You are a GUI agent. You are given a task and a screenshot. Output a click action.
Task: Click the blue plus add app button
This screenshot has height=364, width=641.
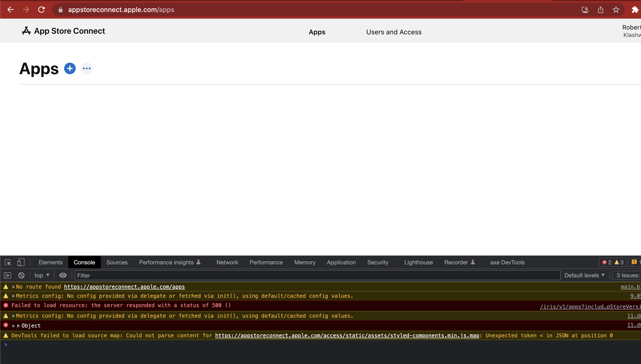click(70, 68)
